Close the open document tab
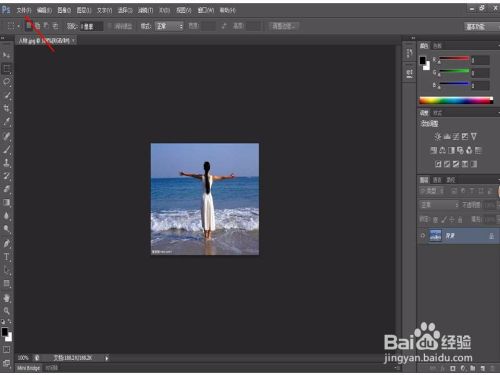This screenshot has width=500, height=375. tap(73, 41)
